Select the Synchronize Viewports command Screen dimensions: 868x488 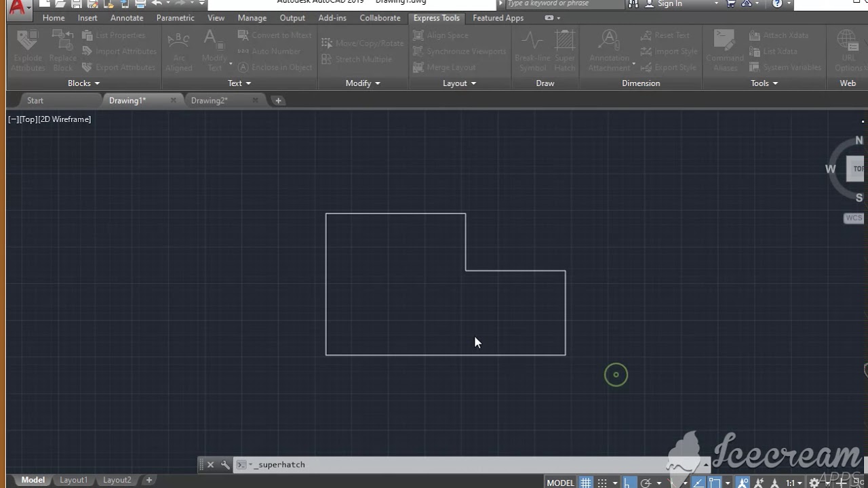pyautogui.click(x=459, y=52)
